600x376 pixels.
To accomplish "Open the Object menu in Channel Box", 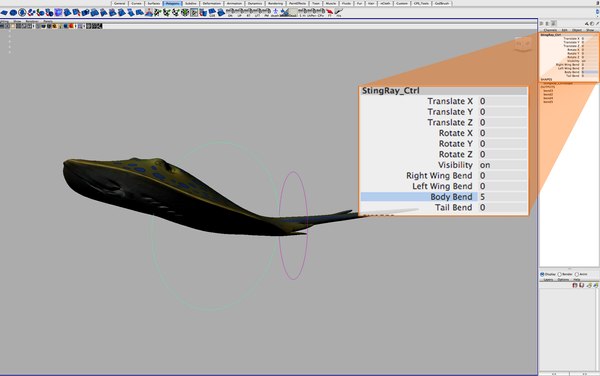I will pos(577,30).
